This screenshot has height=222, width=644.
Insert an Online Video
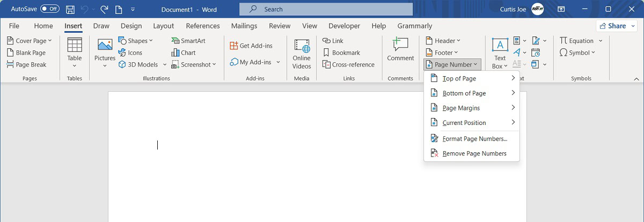302,54
